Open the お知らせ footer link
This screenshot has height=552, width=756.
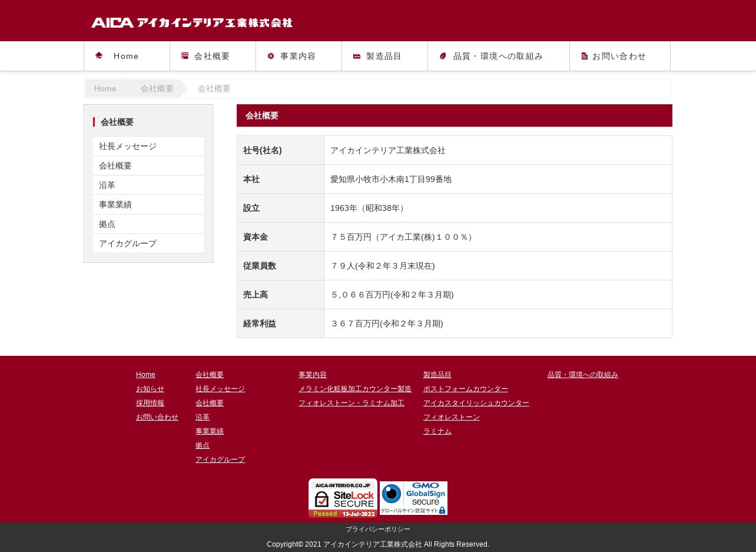(x=150, y=389)
